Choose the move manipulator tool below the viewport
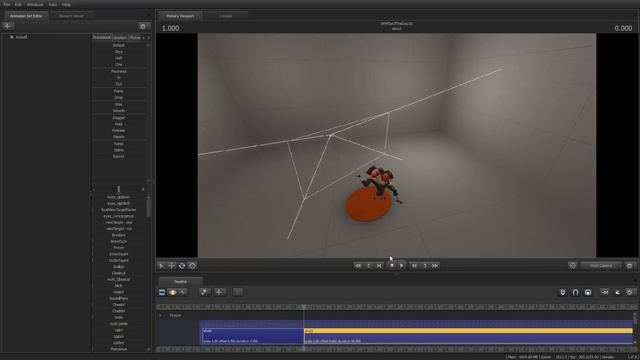 (x=172, y=266)
